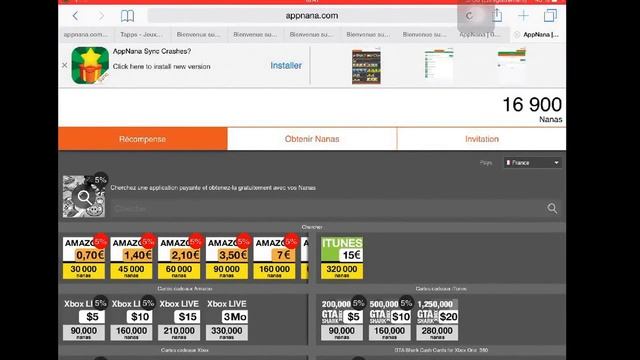Viewport: 640px width, 360px height.
Task: Tap Installer on the banner
Action: [286, 65]
